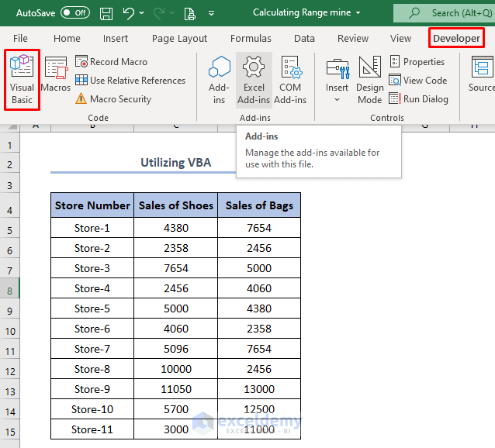Select the Store Number header cell
The height and width of the screenshot is (448, 495).
pos(92,205)
